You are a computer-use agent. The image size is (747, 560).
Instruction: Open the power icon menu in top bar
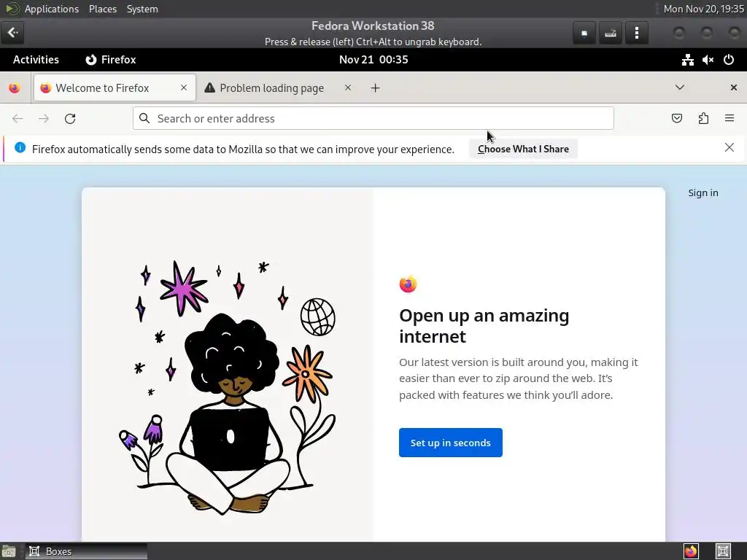pos(729,60)
